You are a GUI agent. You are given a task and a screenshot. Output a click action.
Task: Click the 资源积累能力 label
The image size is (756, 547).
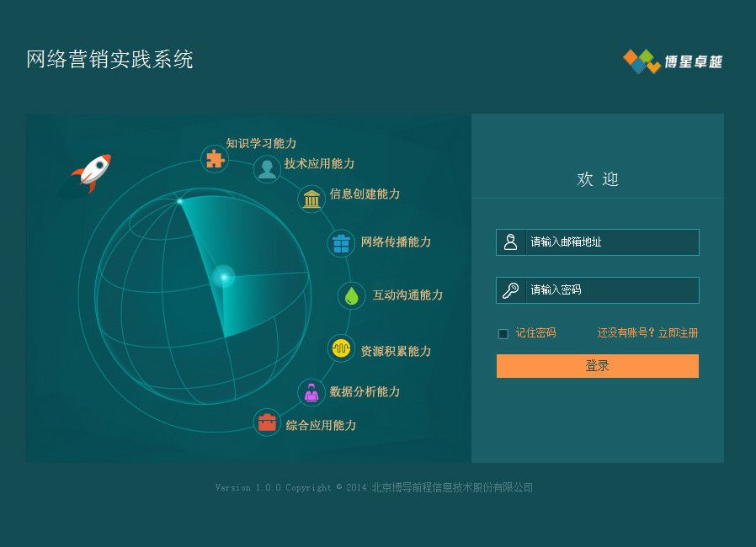396,351
